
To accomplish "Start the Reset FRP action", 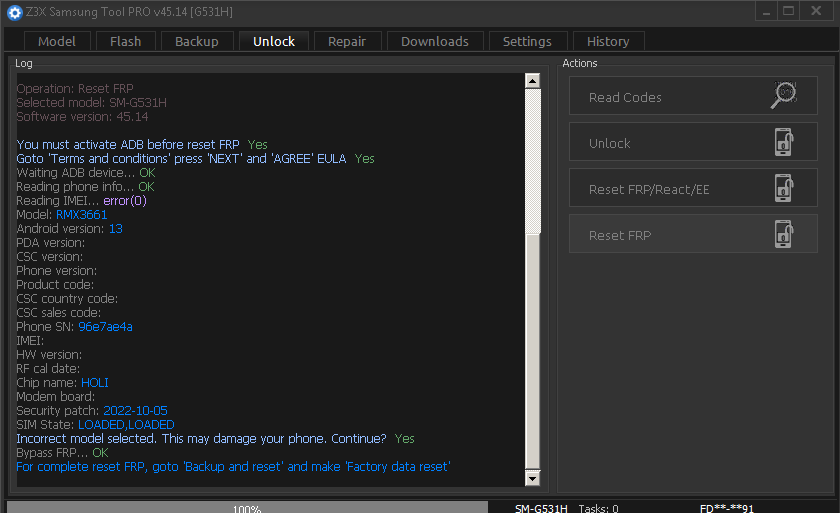I will point(693,234).
